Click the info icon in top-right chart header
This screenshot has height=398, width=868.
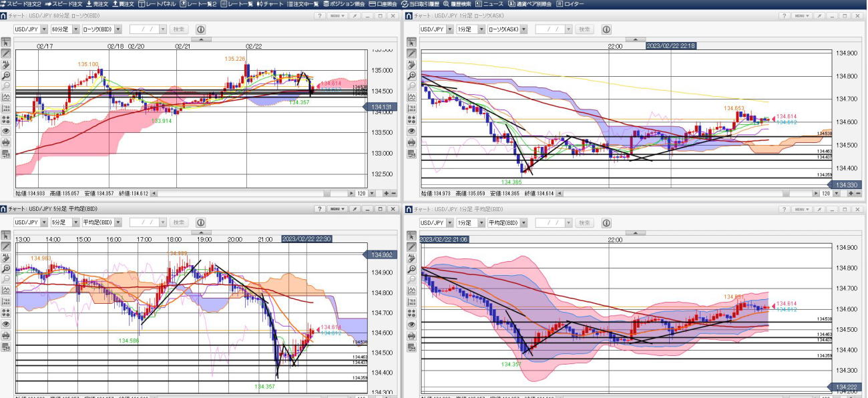(606, 29)
